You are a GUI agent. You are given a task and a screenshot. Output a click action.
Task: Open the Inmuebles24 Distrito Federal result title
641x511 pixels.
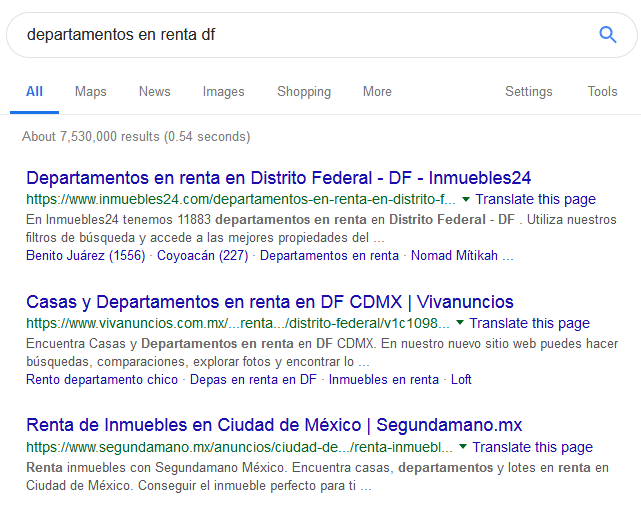click(278, 178)
